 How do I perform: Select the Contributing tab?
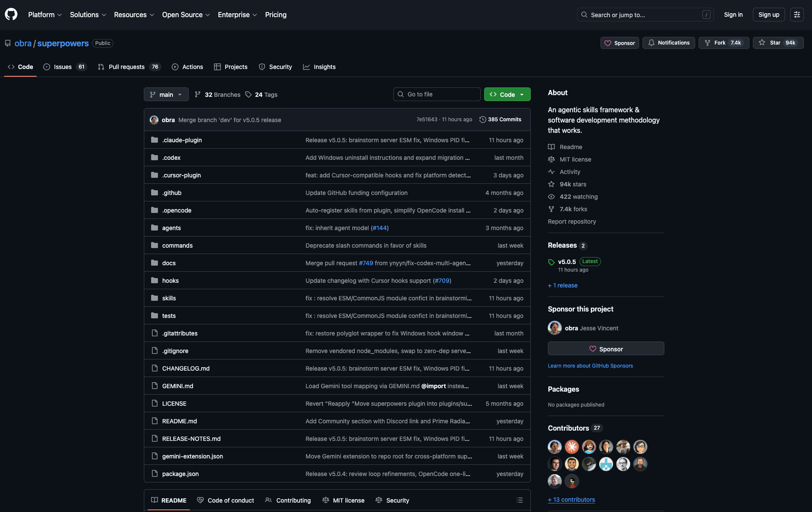[288, 500]
